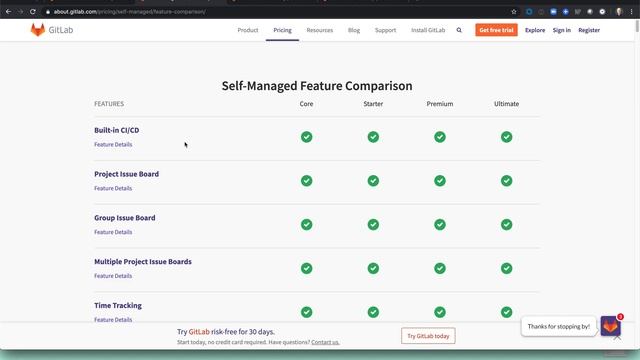Click the FEATURES column label
The height and width of the screenshot is (360, 640).
click(109, 104)
